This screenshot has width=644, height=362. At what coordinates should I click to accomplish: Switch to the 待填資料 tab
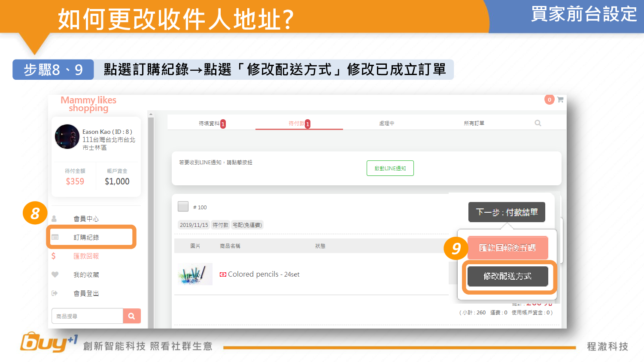[x=210, y=124]
